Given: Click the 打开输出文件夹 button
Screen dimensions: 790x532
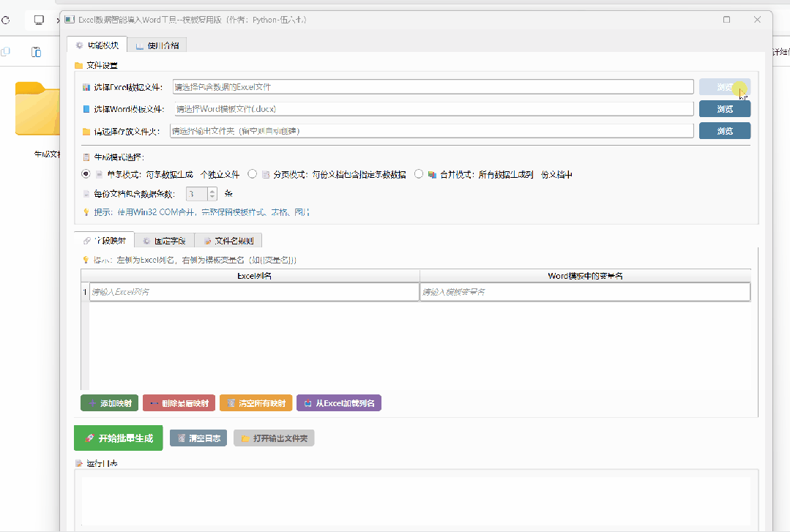Looking at the screenshot, I should click(x=274, y=438).
